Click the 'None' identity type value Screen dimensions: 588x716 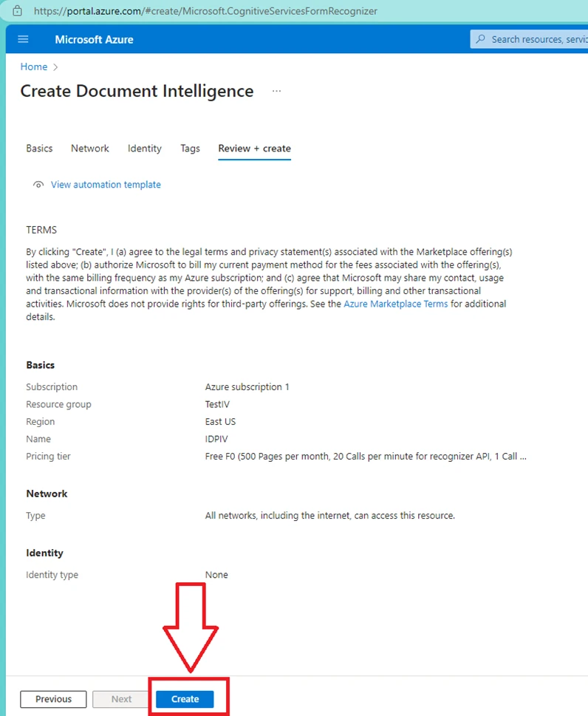point(216,575)
